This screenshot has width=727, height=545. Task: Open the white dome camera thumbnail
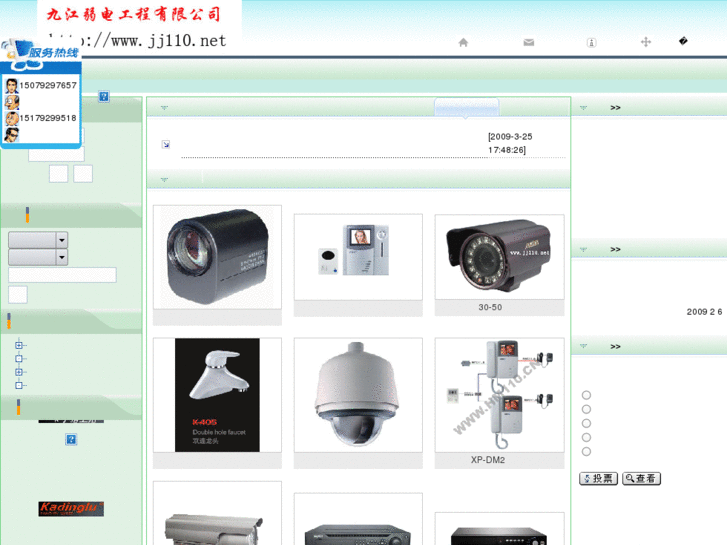point(358,395)
